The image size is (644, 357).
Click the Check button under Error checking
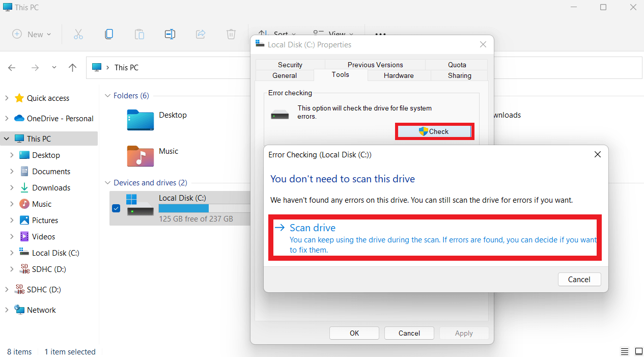tap(434, 131)
